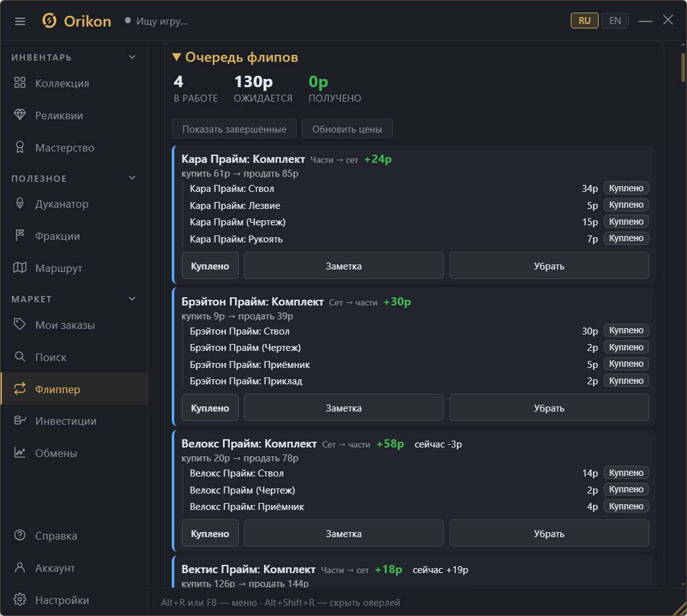687x616 pixels.
Task: Click the Обмены chart icon
Action: [x=20, y=453]
